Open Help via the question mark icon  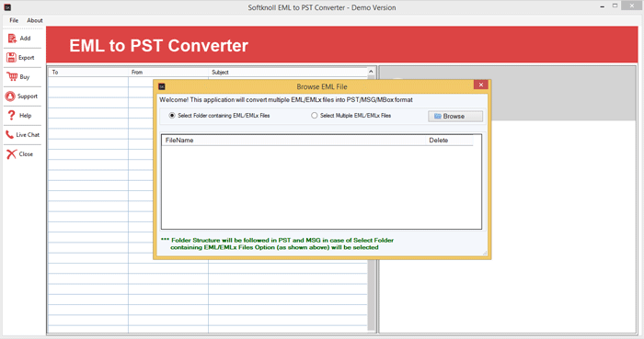click(11, 116)
